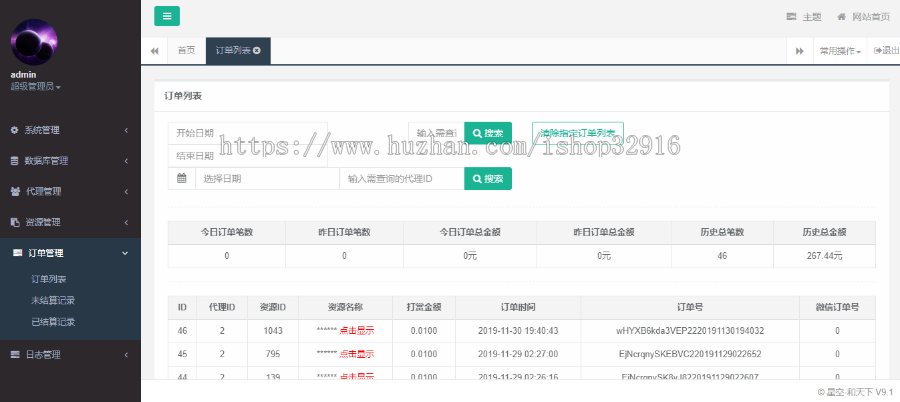The image size is (900, 402).
Task: Click the 输入需查询的代理ID input field
Action: (x=401, y=178)
